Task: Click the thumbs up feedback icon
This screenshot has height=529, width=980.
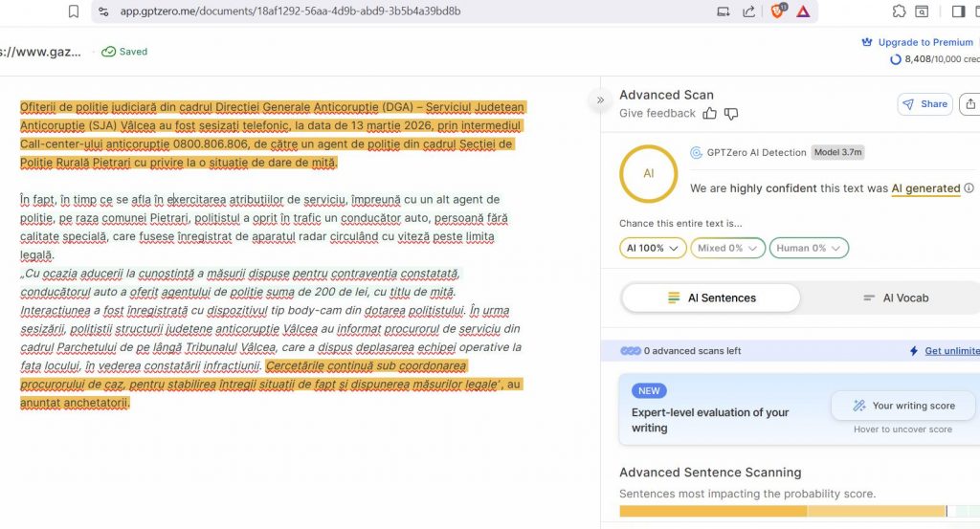Action: 710,114
